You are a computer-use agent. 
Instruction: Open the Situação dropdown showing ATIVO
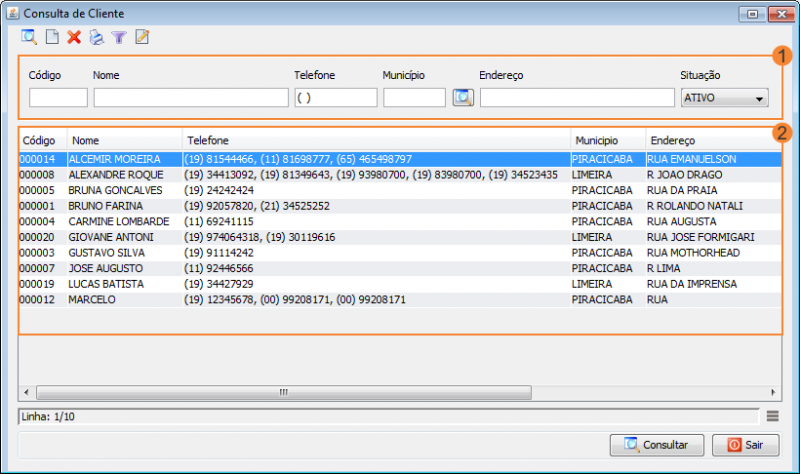[723, 98]
